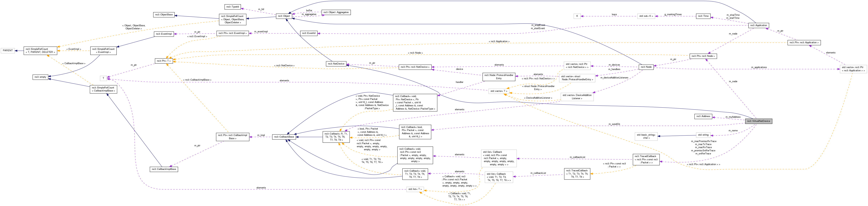Viewport: 868px width, 206px height.
Task: Go to the ns3::CallbackBase class node
Action: click(284, 136)
